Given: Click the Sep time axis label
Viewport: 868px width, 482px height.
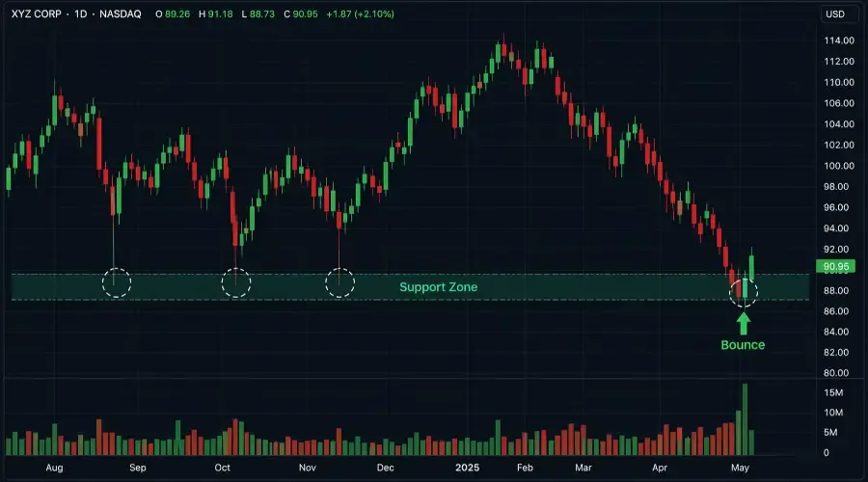Looking at the screenshot, I should point(138,468).
